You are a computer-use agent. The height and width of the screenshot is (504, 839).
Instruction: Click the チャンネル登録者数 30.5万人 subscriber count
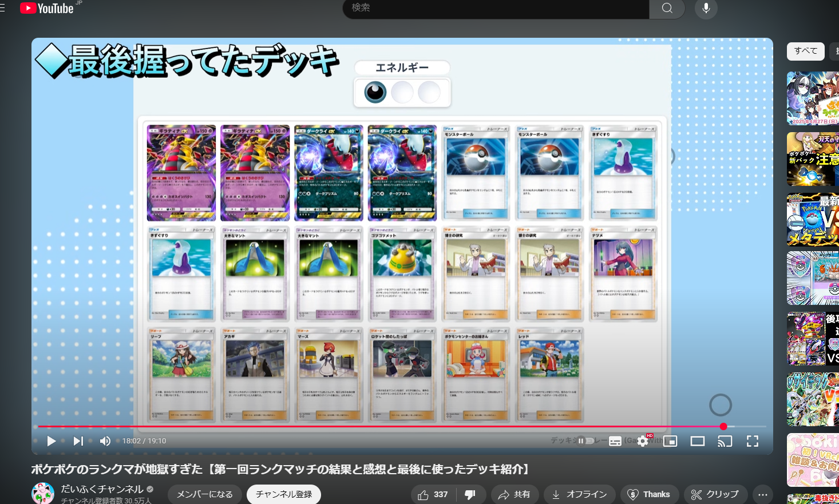[x=106, y=501]
